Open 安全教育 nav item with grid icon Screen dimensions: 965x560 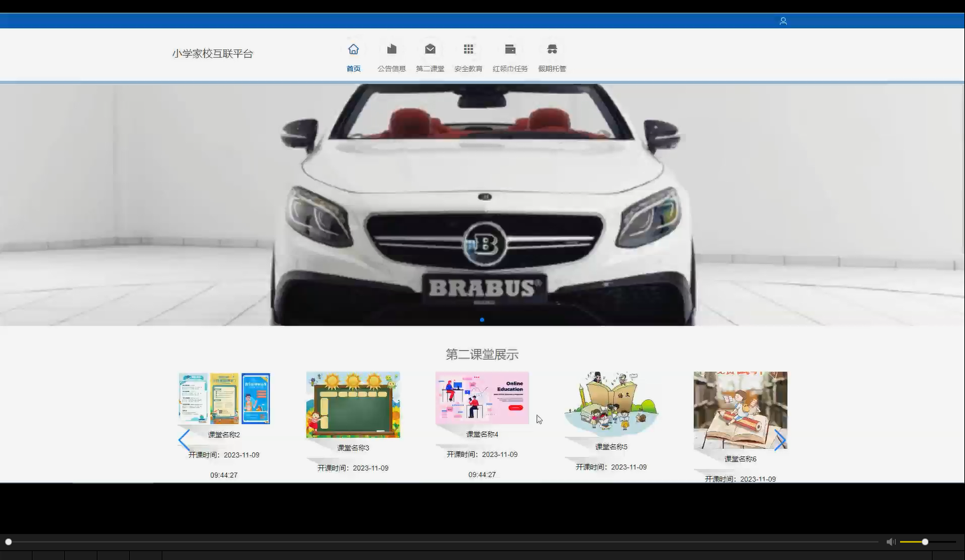[468, 57]
